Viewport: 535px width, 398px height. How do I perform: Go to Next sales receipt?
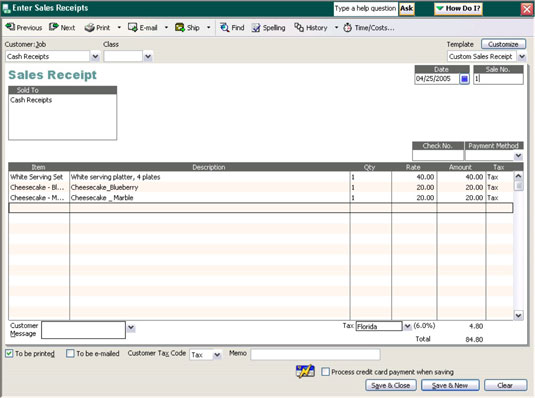coord(62,28)
